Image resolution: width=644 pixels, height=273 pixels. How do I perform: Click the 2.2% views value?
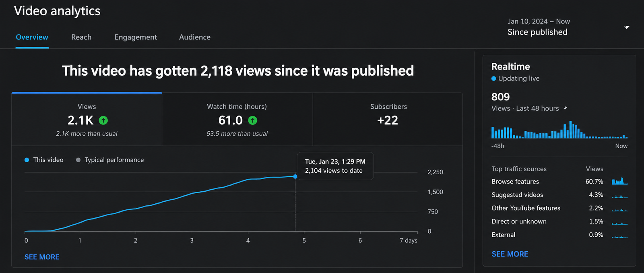coord(596,208)
